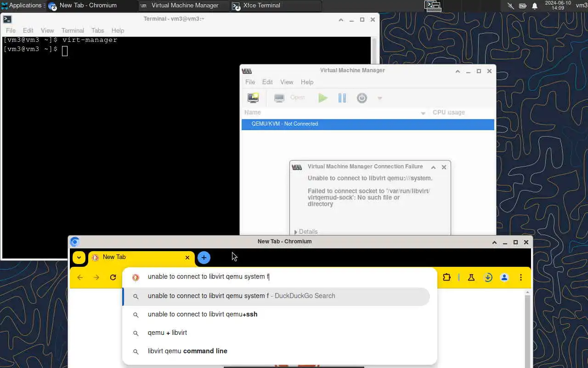Click the green Run play button
The height and width of the screenshot is (368, 588).
point(323,98)
